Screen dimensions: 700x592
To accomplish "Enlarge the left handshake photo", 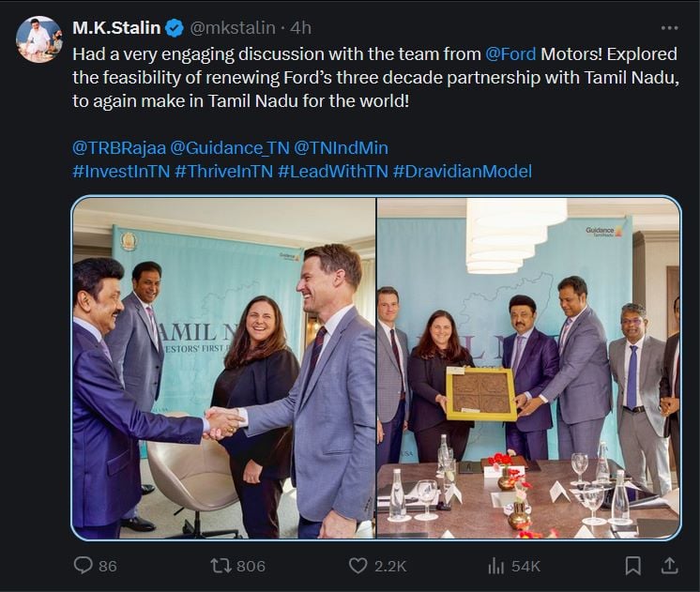I will (x=224, y=368).
